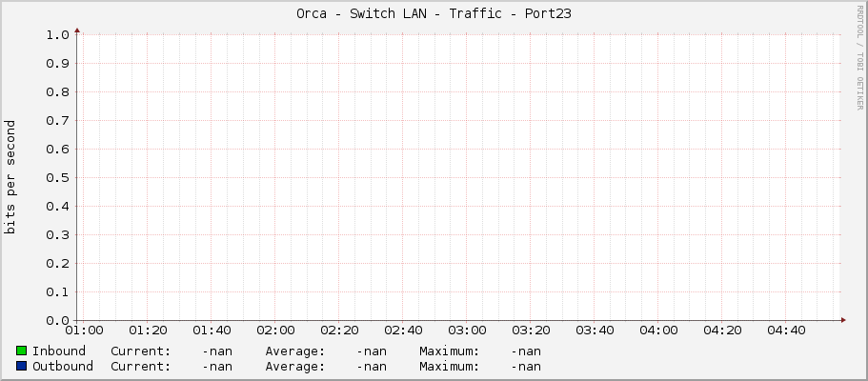Click the Outbound Average '-nan' value
Viewport: 868px width, 381px height.
pos(372,366)
